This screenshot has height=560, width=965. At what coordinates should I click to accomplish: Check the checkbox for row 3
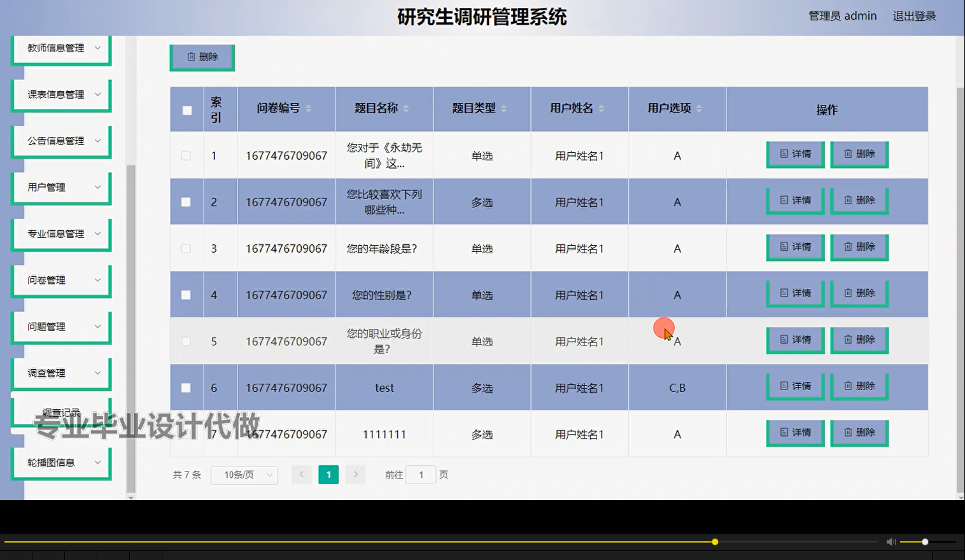[x=186, y=248]
